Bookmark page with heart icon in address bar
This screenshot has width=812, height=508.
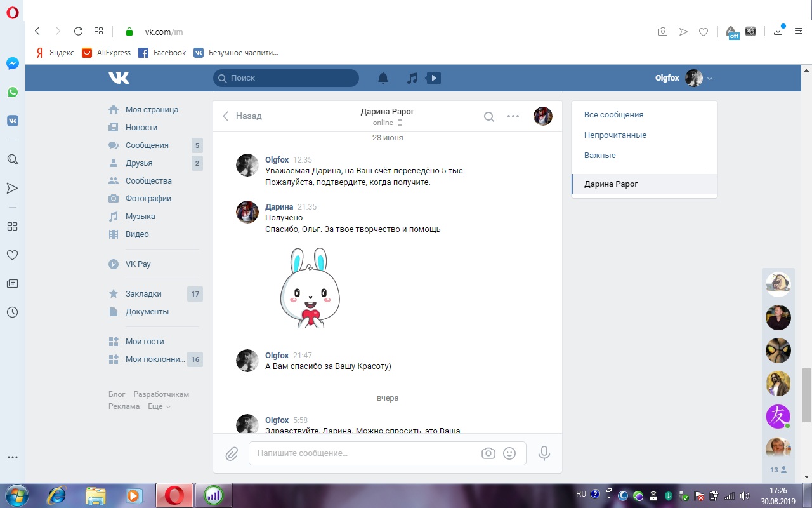point(703,32)
